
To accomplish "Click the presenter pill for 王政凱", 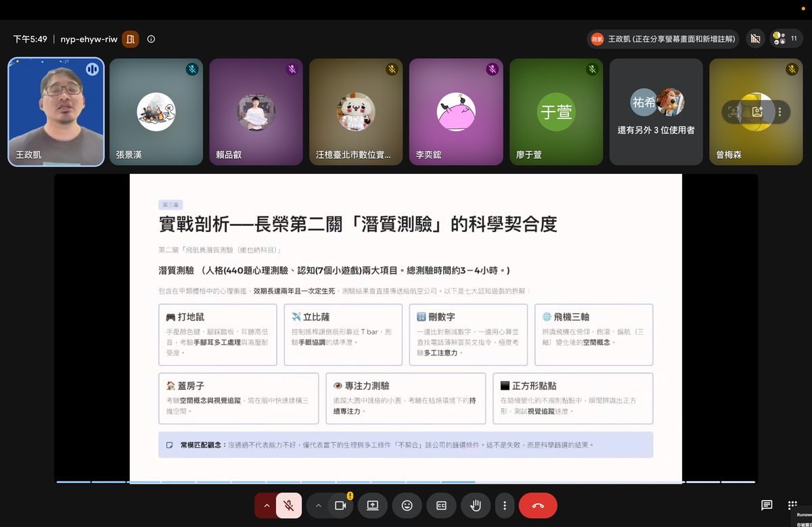I will tap(663, 39).
